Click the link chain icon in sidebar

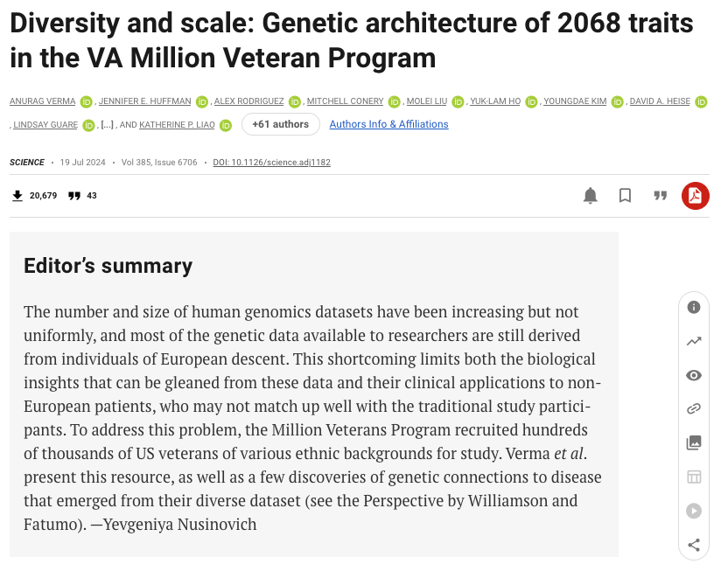pyautogui.click(x=694, y=408)
